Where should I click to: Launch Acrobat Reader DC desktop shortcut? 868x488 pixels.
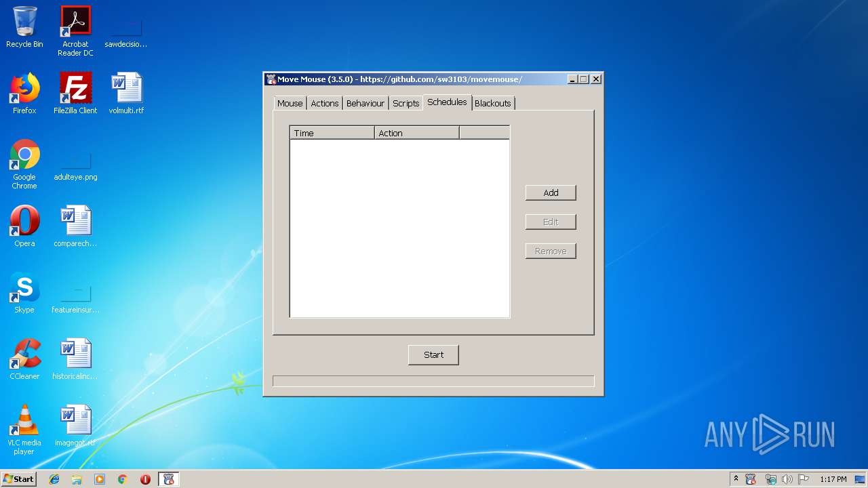[x=75, y=31]
